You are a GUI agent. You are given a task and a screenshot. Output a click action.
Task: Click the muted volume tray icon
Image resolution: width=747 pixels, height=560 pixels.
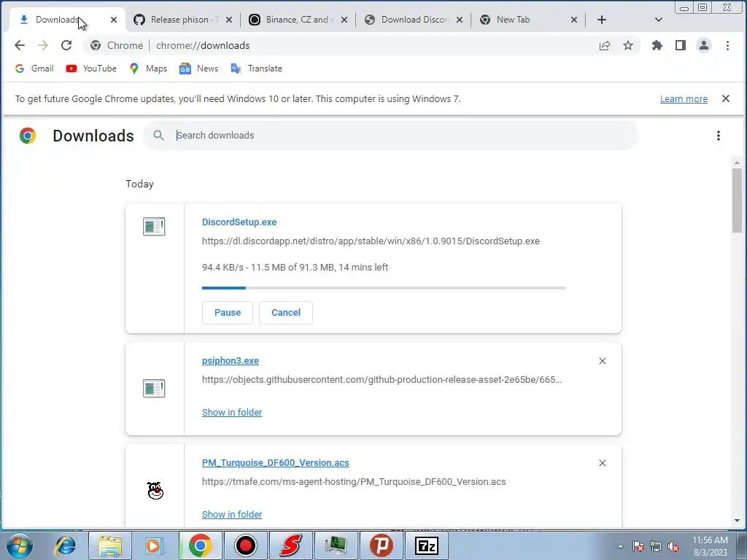673,546
